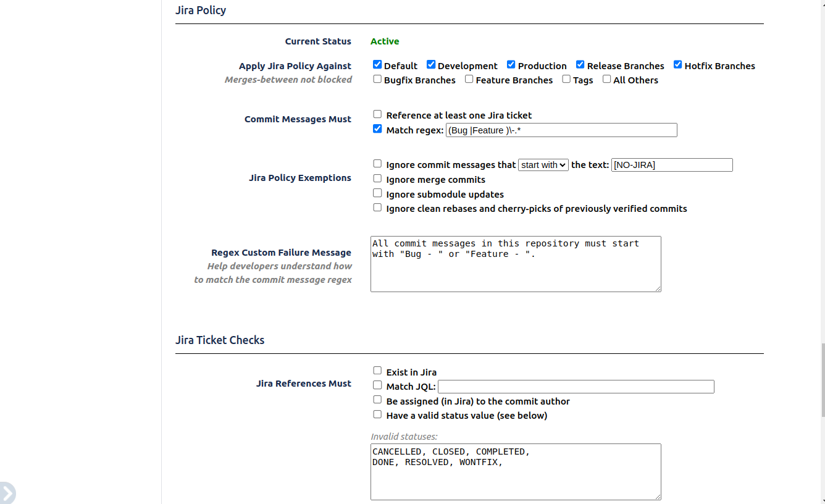
Task: Check Ignore clean rebases and cherry-picks
Action: point(377,208)
